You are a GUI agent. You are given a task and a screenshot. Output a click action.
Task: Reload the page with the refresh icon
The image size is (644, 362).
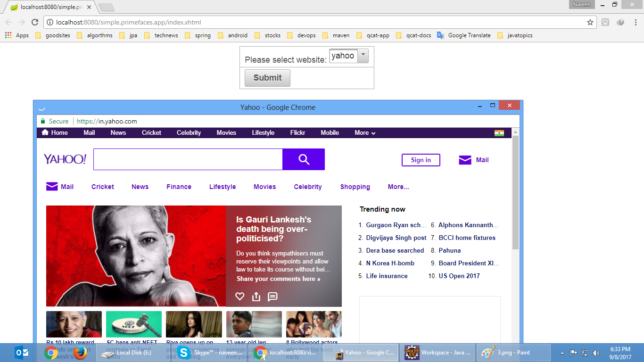35,22
